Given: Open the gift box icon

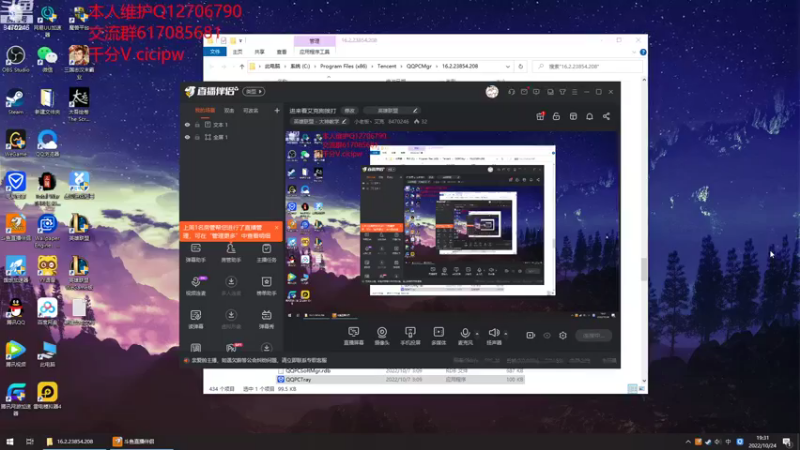Looking at the screenshot, I should pos(540,116).
